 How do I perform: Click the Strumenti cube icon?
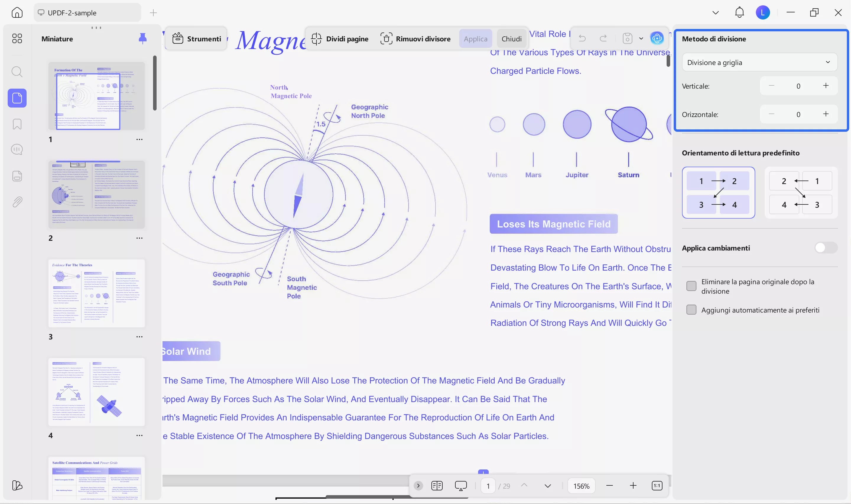click(x=178, y=38)
